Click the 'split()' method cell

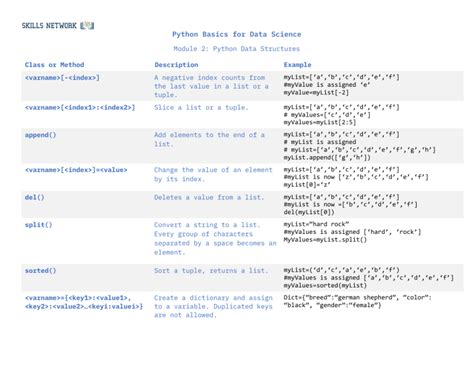(38, 225)
